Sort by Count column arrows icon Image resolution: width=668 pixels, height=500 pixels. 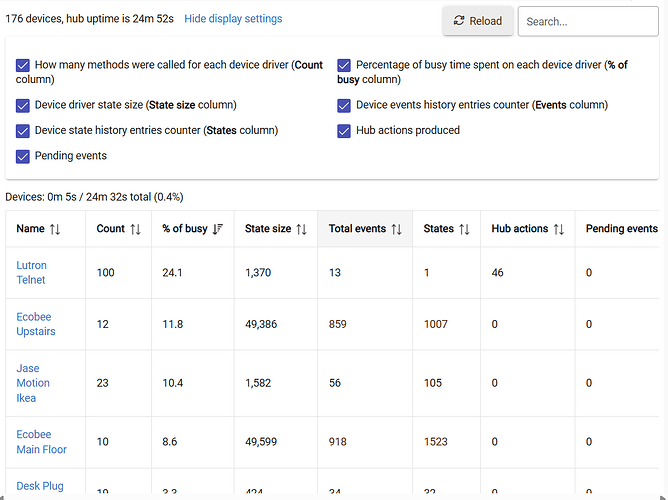click(135, 229)
